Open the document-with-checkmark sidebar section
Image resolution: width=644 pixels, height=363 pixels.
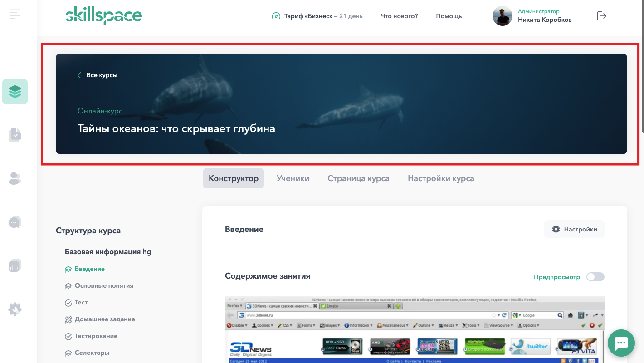click(x=15, y=135)
